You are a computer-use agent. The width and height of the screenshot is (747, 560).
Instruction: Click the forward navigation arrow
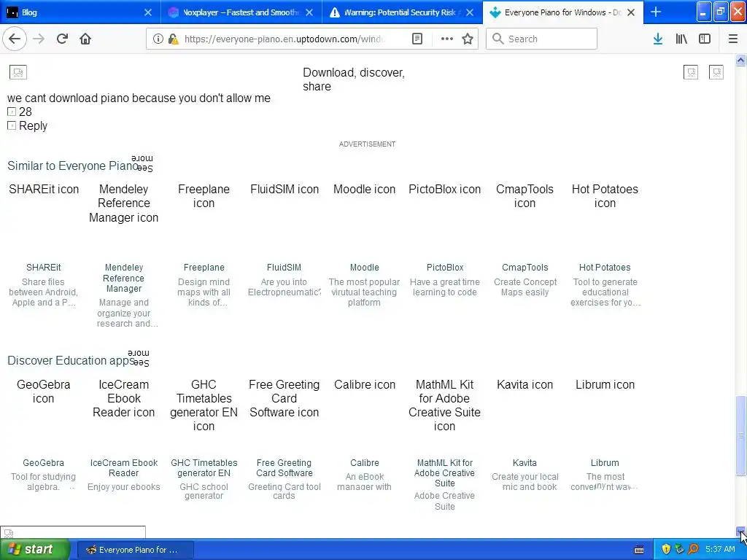(x=39, y=39)
